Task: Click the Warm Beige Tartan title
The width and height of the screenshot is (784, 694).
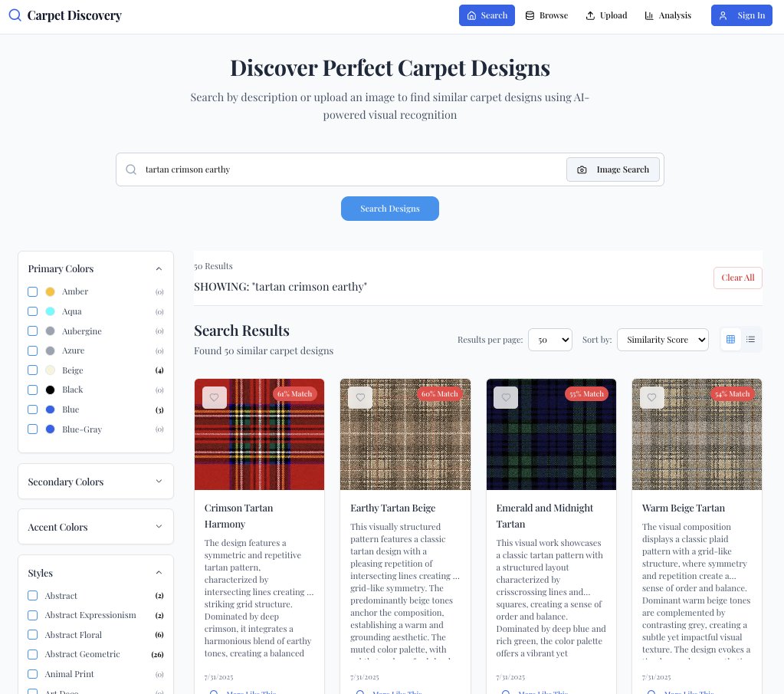Action: (x=684, y=508)
